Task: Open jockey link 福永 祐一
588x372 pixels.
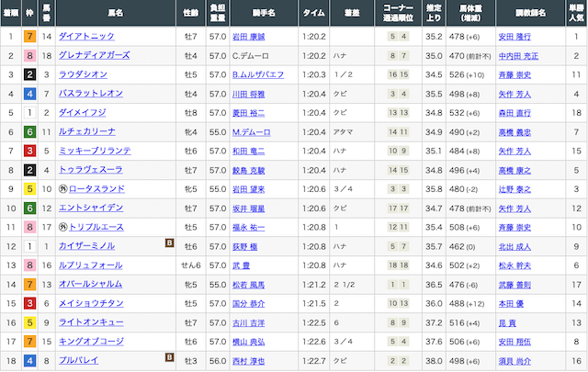Action: 248,227
